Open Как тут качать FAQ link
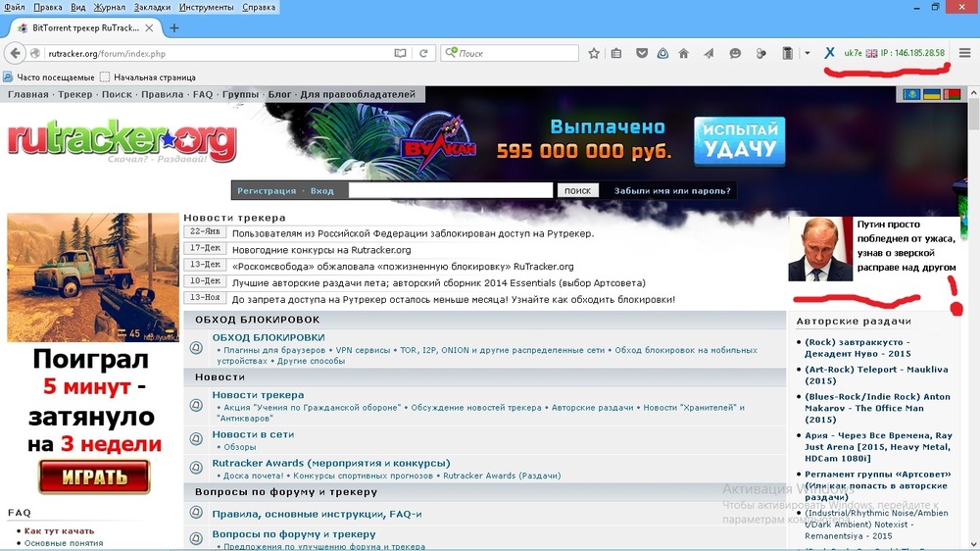 (x=59, y=531)
